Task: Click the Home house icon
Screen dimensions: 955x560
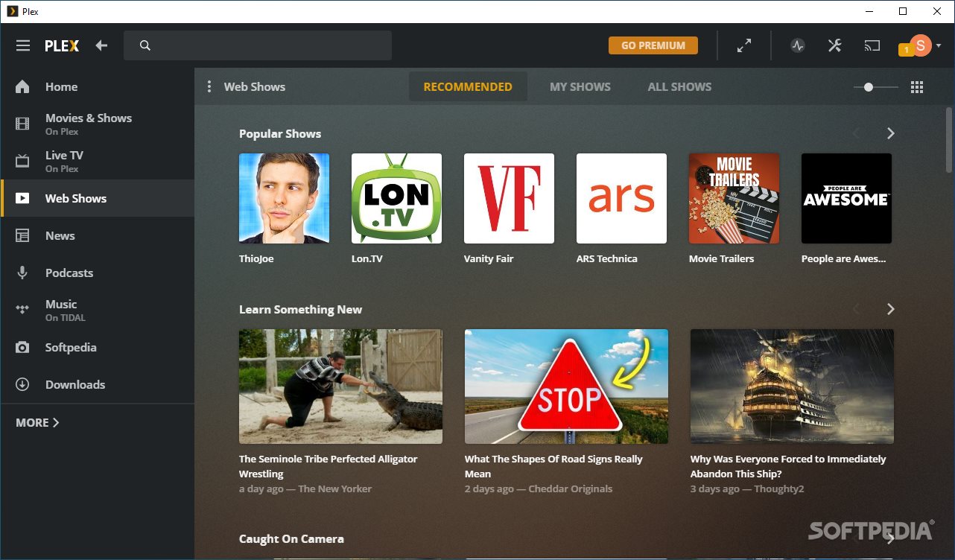Action: point(22,86)
